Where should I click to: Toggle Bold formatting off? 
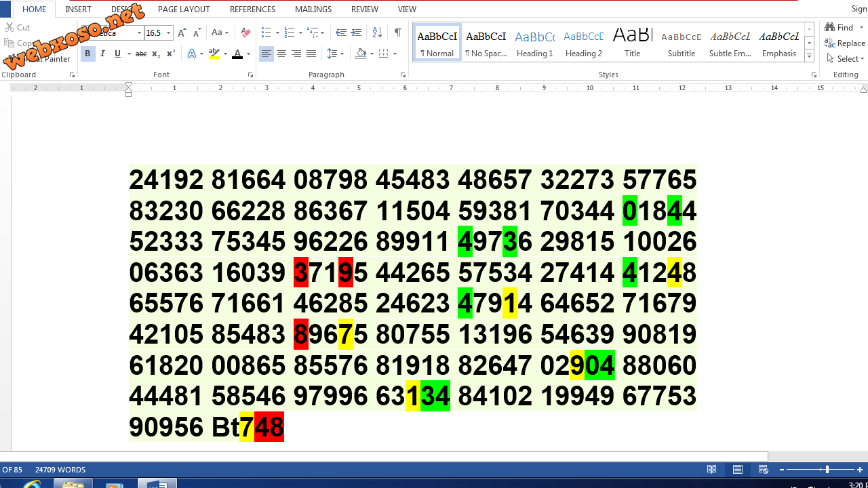click(x=87, y=54)
